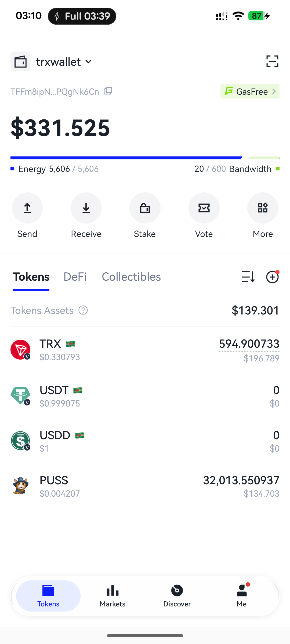The height and width of the screenshot is (644, 290).
Task: Tap the Energy resource progress bar
Action: pos(126,158)
